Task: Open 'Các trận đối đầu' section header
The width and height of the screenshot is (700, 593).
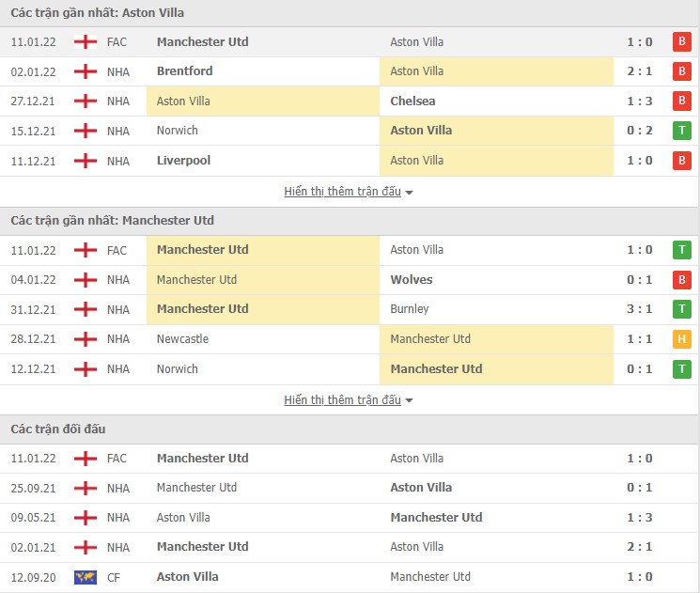Action: [x=58, y=429]
